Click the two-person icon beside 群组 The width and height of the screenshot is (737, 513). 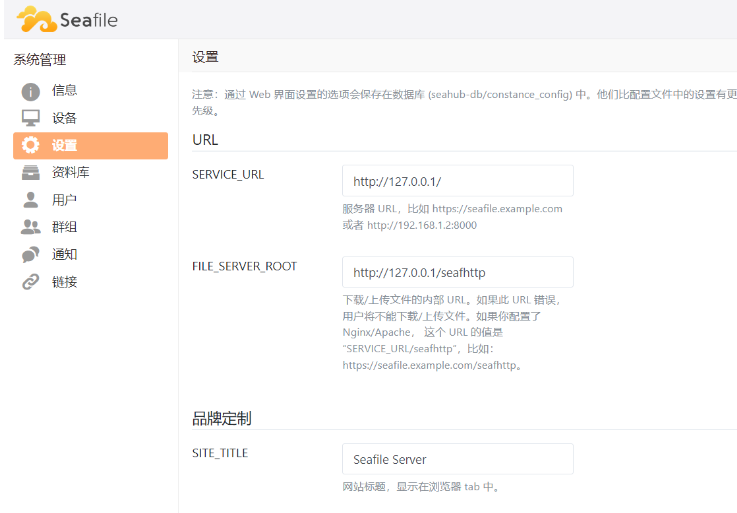(31, 227)
